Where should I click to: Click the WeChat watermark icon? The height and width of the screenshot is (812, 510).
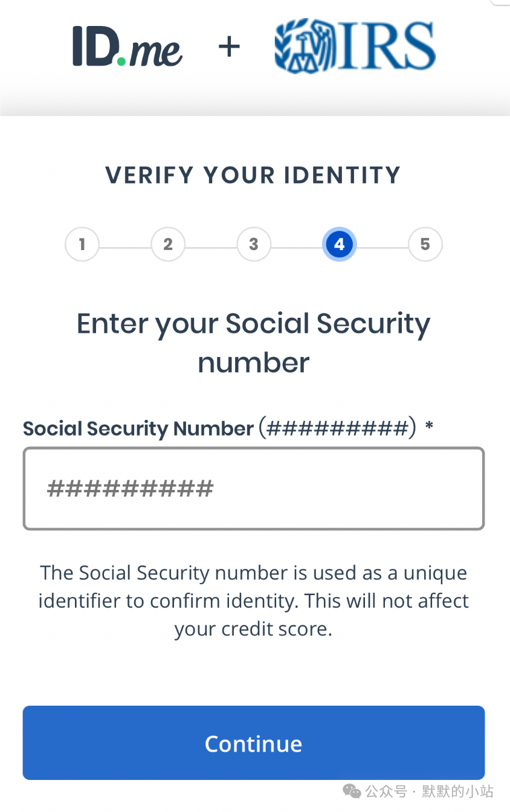(352, 791)
